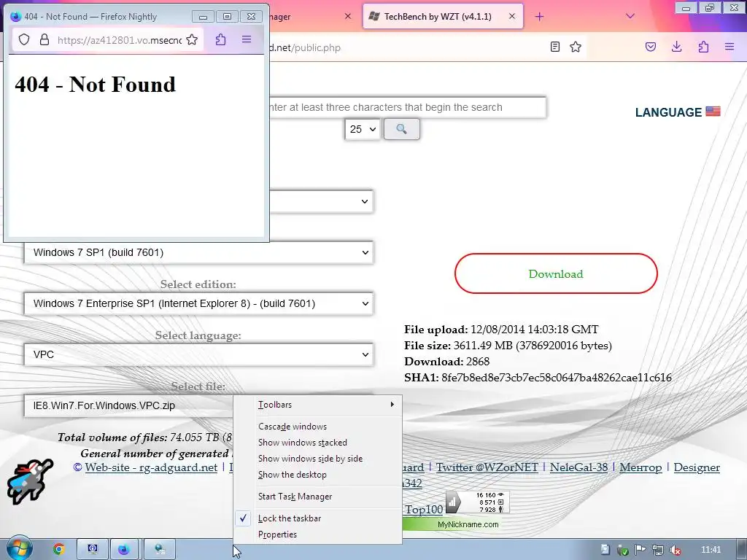The image size is (747, 560).
Task: Click the magnifier search button
Action: click(x=402, y=129)
